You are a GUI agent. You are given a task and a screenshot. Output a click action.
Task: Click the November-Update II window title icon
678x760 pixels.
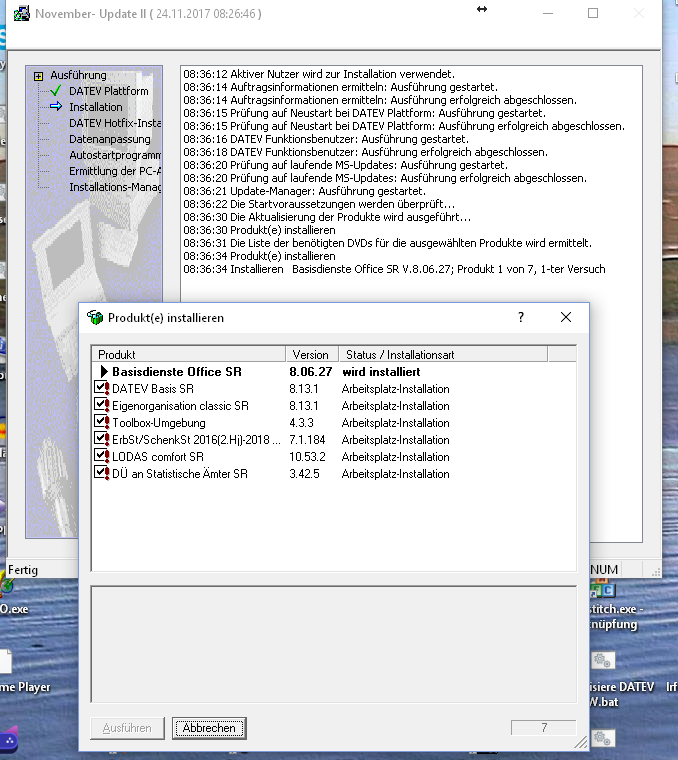(21, 13)
